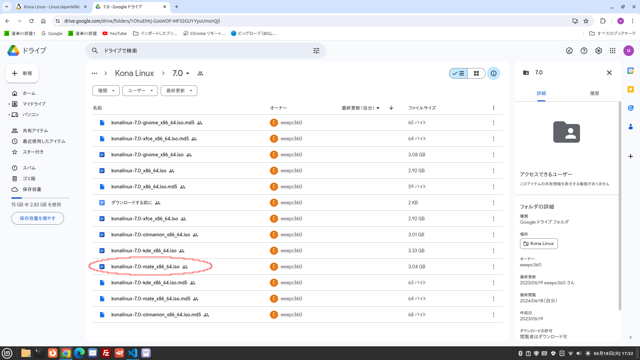
Task: Open YouTube bookmark
Action: (115, 33)
